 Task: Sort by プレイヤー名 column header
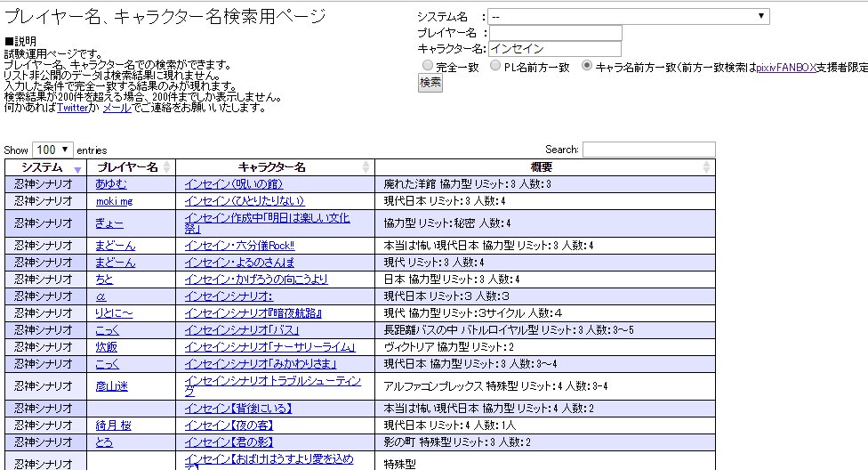tap(132, 167)
